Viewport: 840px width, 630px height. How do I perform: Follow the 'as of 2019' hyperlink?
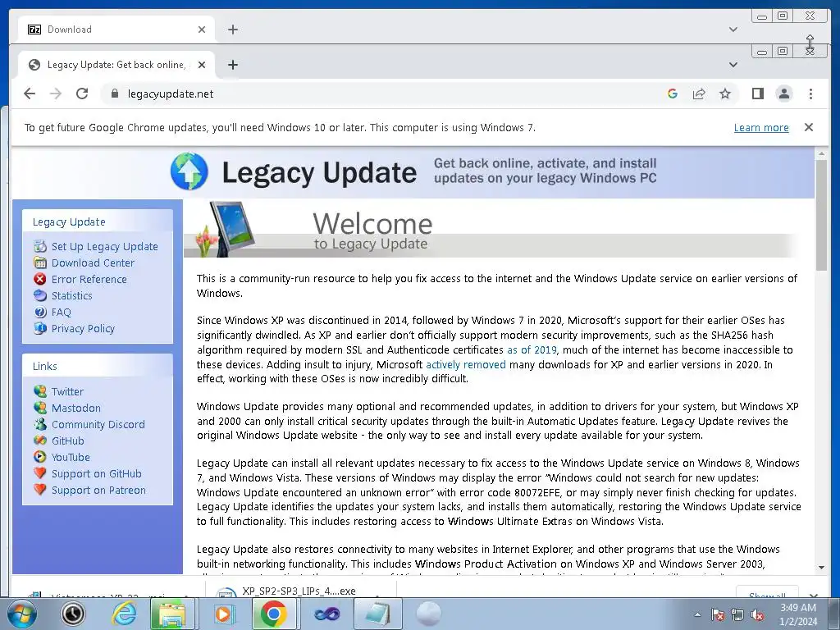[x=532, y=349]
